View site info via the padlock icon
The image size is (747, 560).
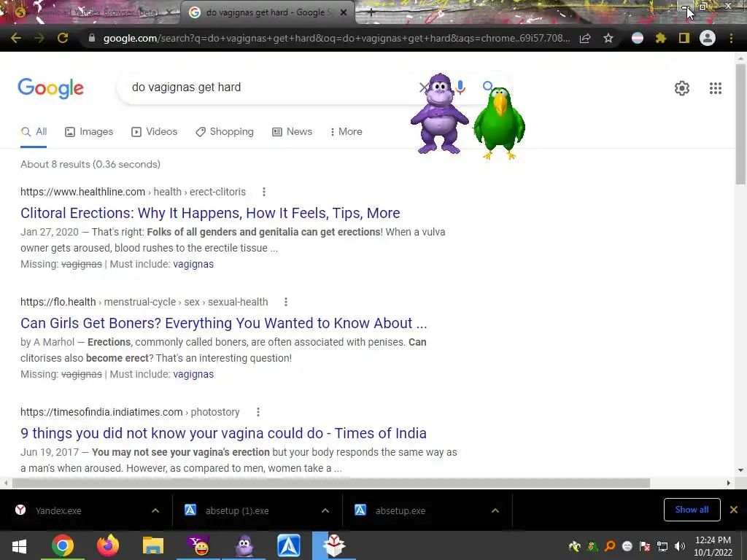(92, 38)
